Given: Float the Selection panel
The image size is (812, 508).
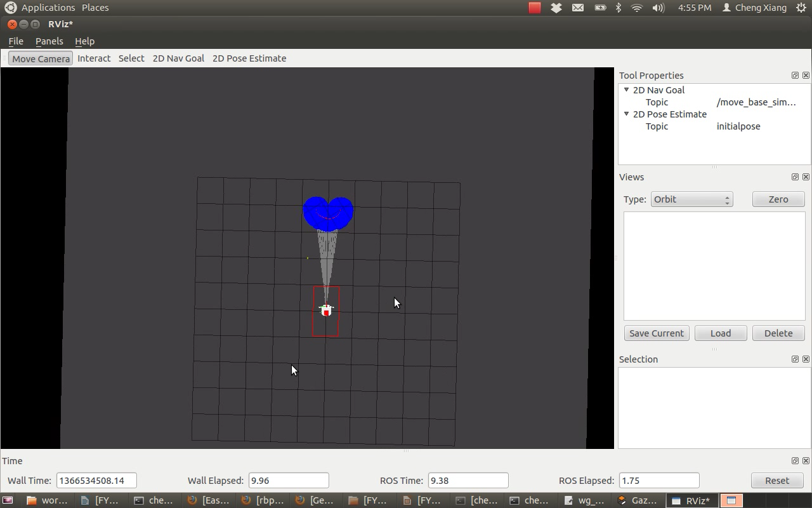Looking at the screenshot, I should coord(795,359).
